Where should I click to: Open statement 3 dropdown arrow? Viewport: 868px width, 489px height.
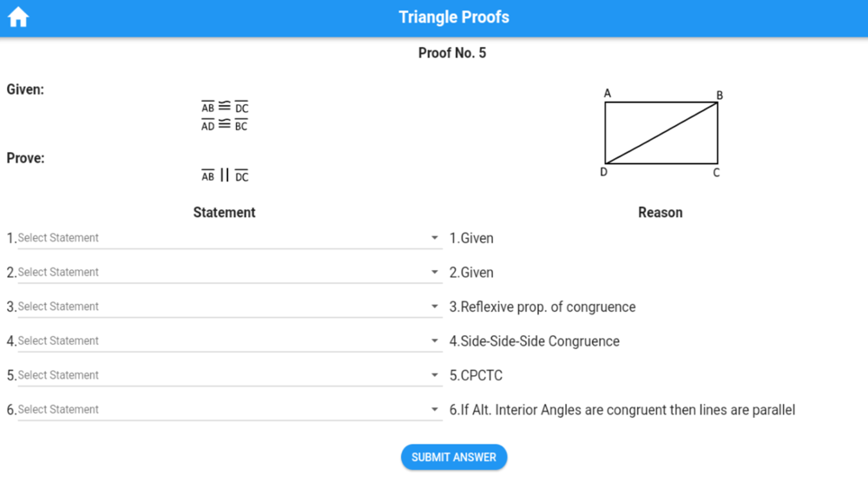(x=435, y=307)
